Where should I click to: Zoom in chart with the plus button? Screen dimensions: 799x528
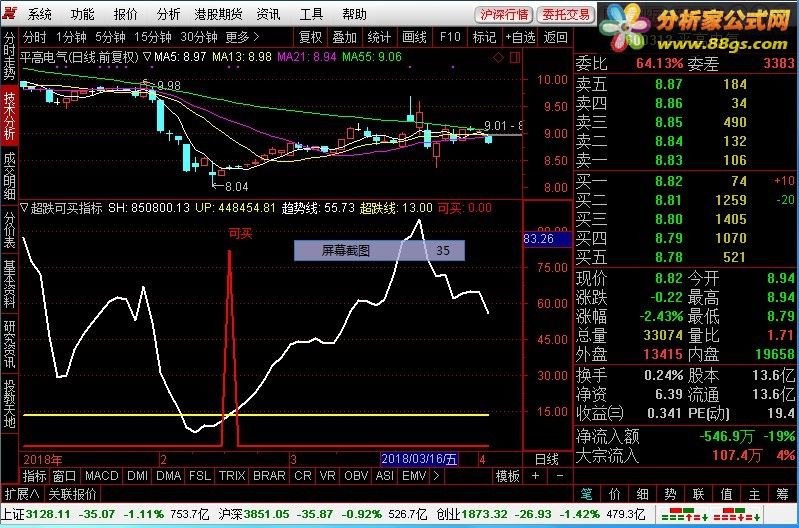(535, 476)
